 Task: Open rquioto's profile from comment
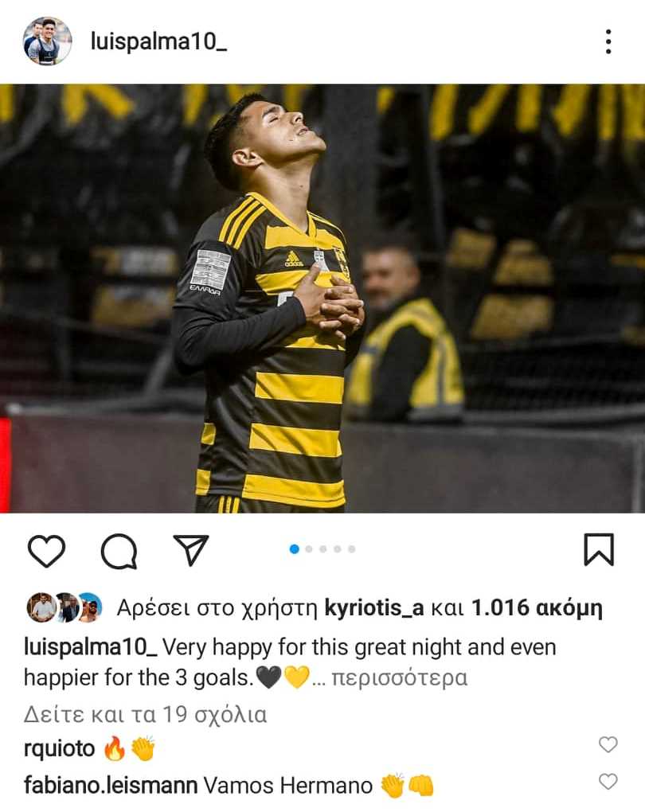pos(60,748)
